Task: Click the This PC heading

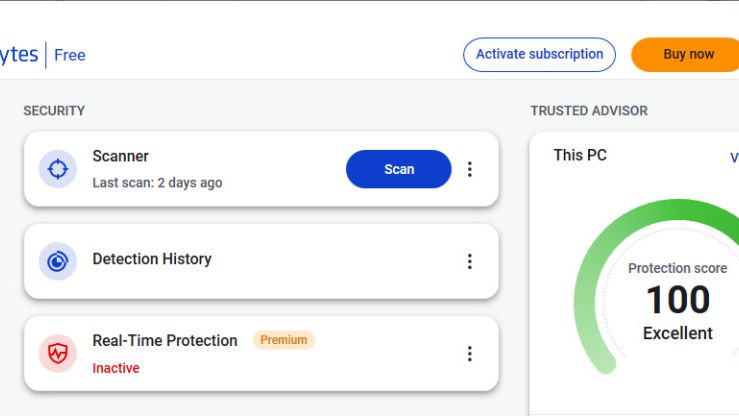Action: point(580,155)
